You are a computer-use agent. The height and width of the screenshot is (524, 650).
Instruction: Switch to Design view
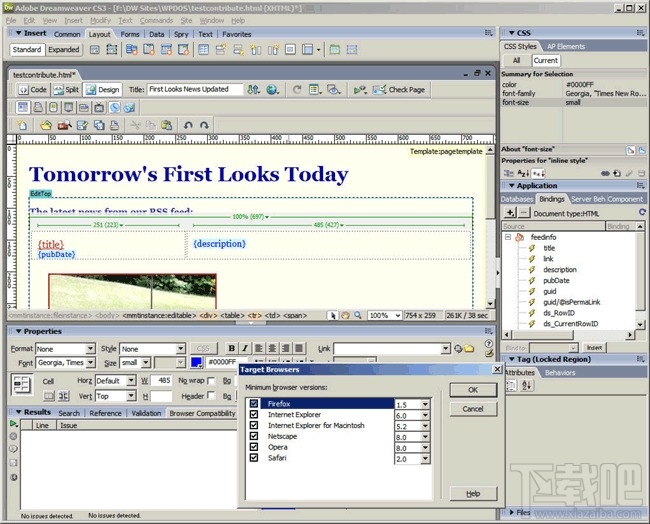coord(103,90)
